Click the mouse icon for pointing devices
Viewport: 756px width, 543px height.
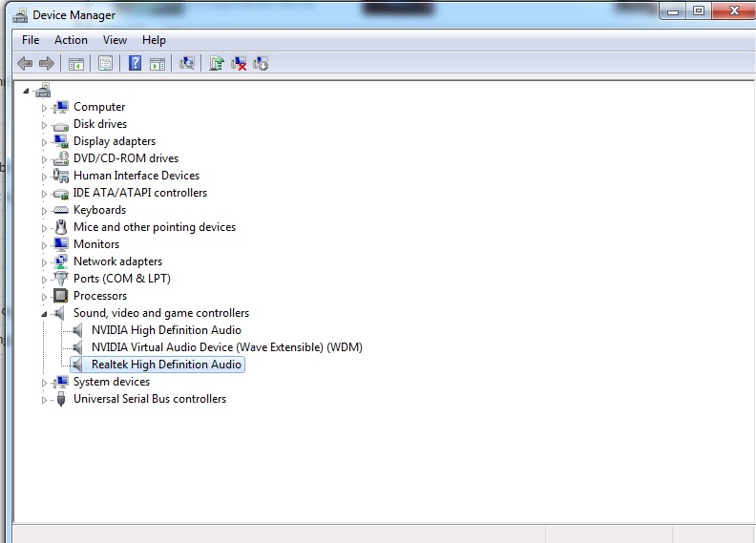click(61, 227)
